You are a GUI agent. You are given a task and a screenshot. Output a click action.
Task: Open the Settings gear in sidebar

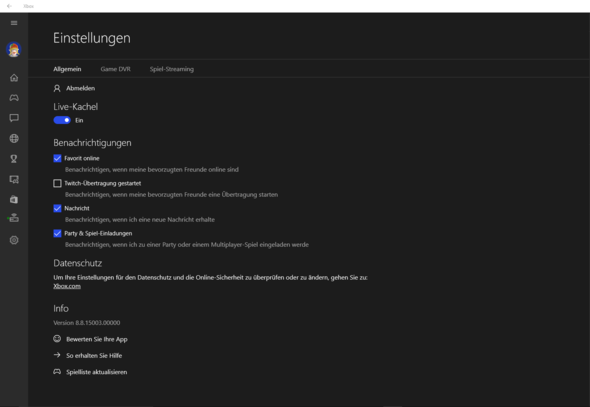[x=14, y=240]
